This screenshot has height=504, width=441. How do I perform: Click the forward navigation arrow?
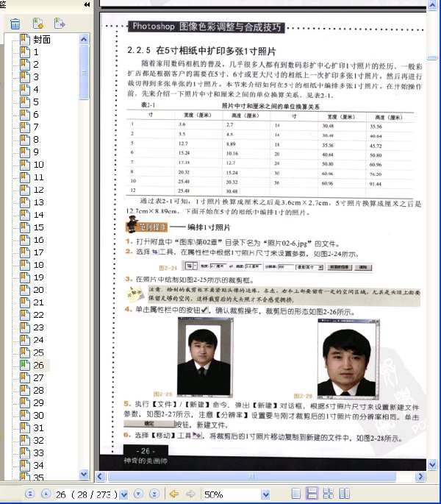click(191, 494)
